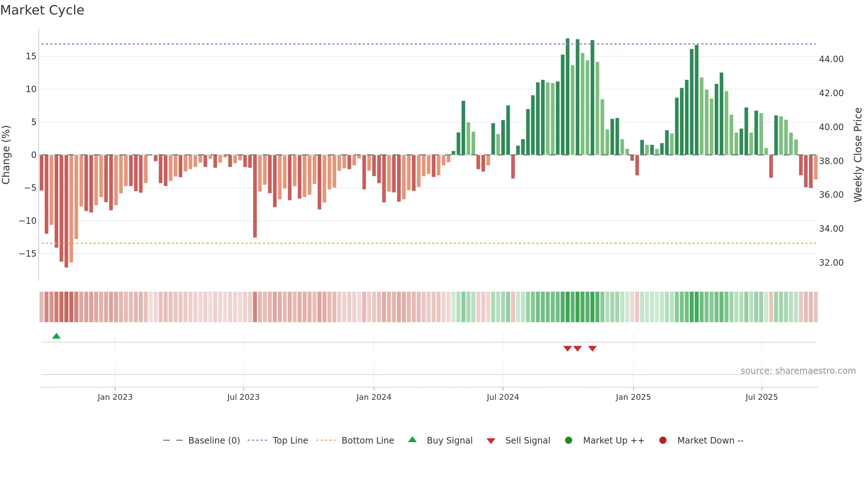Click the 44.00 price axis label
Viewport: 868px width, 488px height.
(831, 59)
